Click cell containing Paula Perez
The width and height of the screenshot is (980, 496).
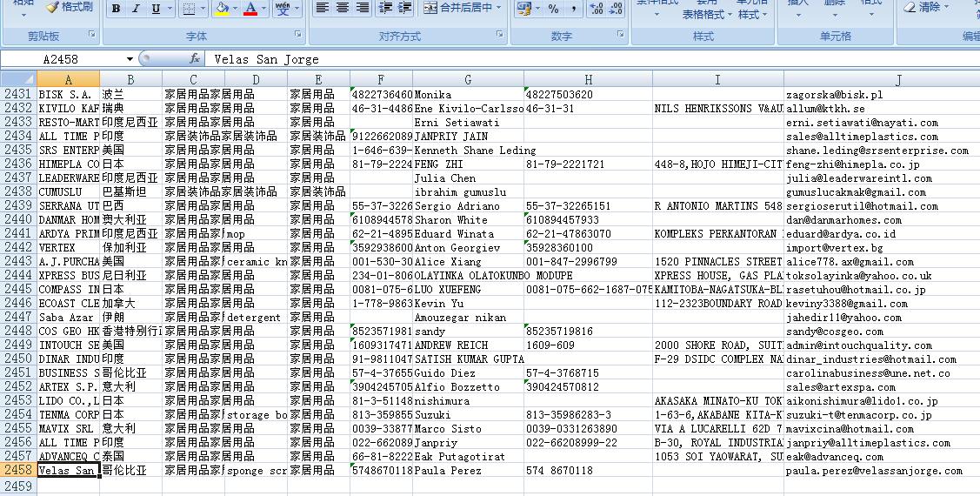tap(468, 471)
